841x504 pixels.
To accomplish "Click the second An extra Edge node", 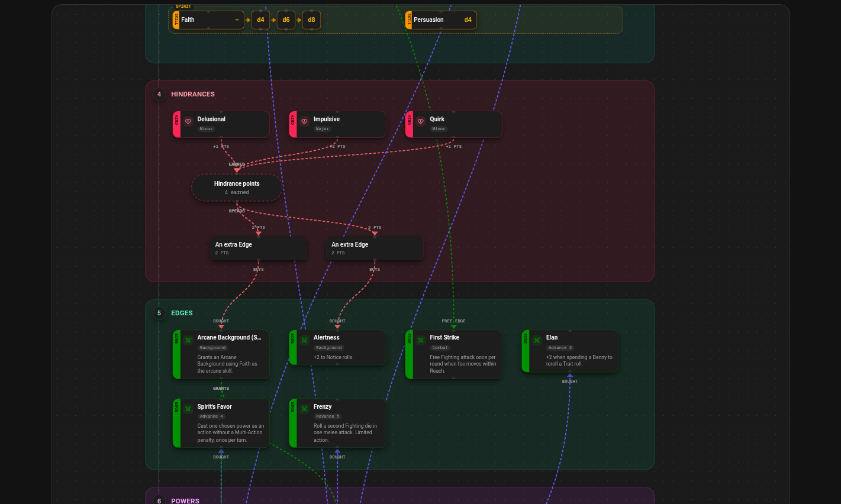I will coord(375,248).
